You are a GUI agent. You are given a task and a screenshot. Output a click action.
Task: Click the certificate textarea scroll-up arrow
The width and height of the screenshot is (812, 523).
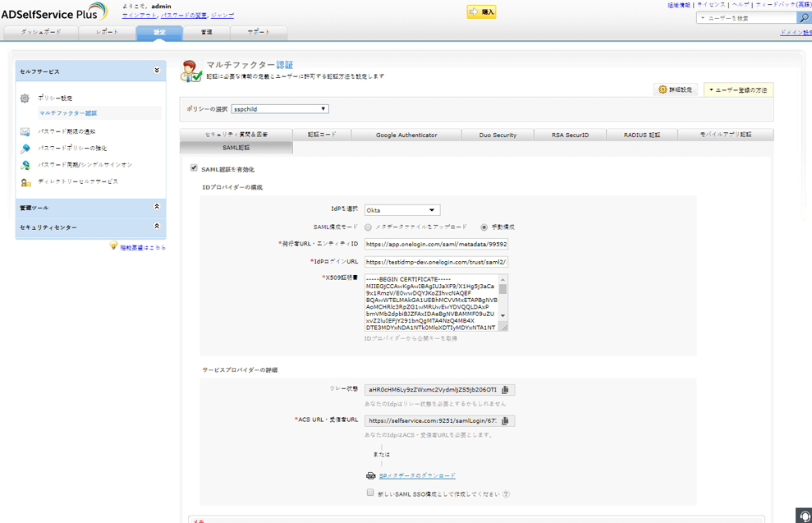(502, 280)
